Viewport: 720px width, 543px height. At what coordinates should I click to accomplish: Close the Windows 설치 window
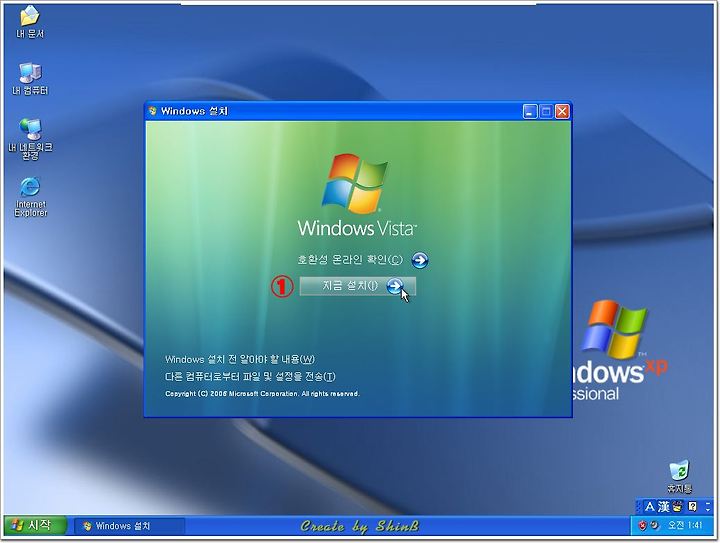point(562,112)
